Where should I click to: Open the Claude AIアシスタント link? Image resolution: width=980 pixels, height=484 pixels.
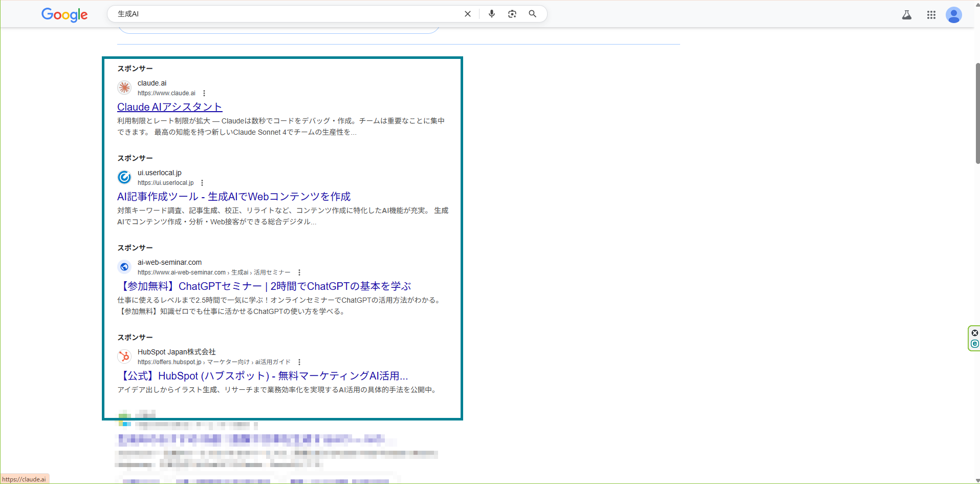(x=169, y=107)
